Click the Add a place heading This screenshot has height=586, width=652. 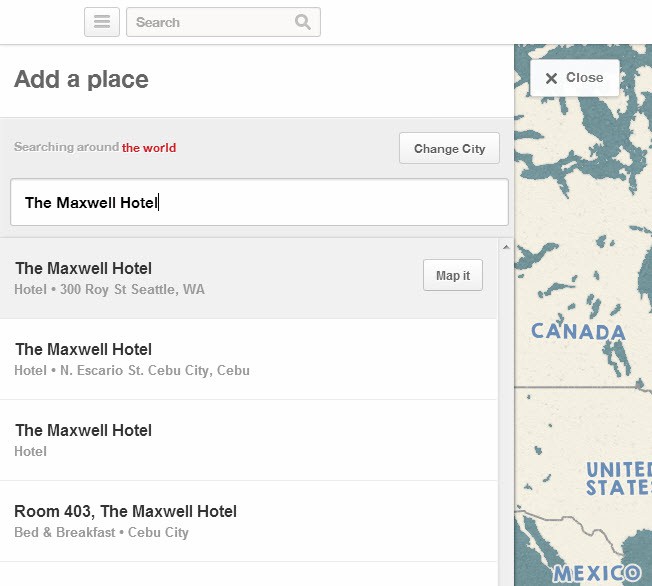[x=82, y=79]
